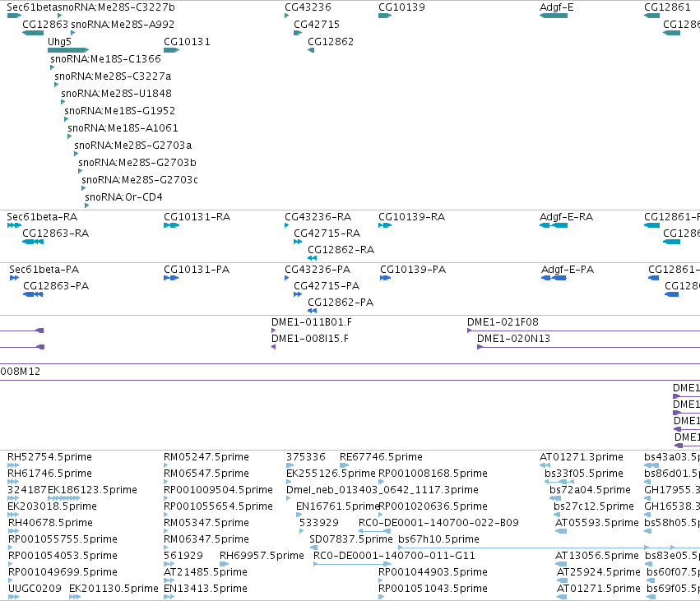The width and height of the screenshot is (700, 601).
Task: Click snoRNA:Me28S-G2703b label
Action: pyautogui.click(x=137, y=163)
